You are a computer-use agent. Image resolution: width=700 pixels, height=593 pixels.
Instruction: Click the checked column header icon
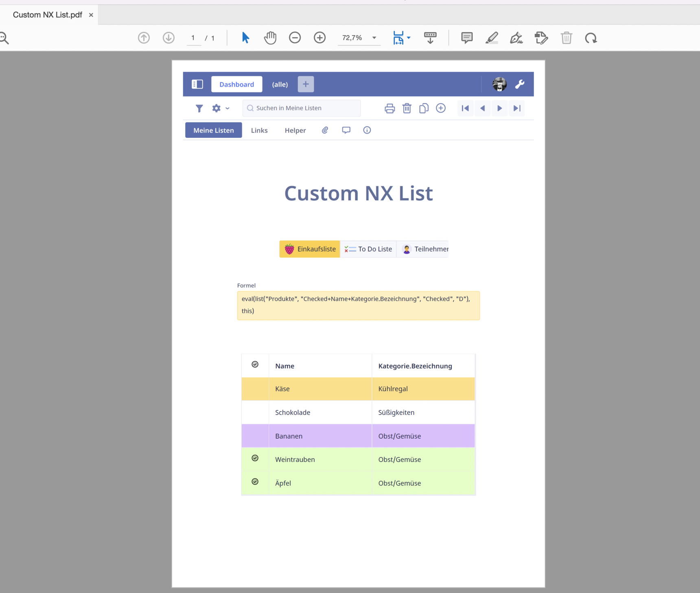pyautogui.click(x=255, y=364)
